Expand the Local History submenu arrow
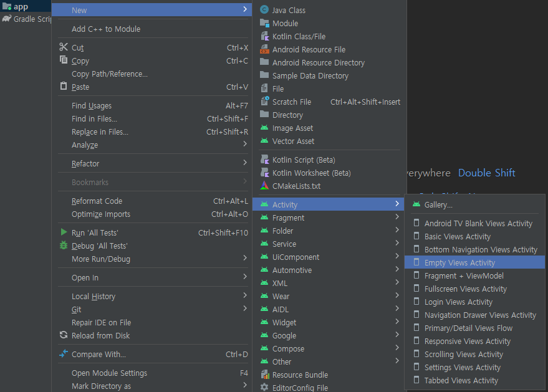The image size is (548, 392). click(245, 295)
